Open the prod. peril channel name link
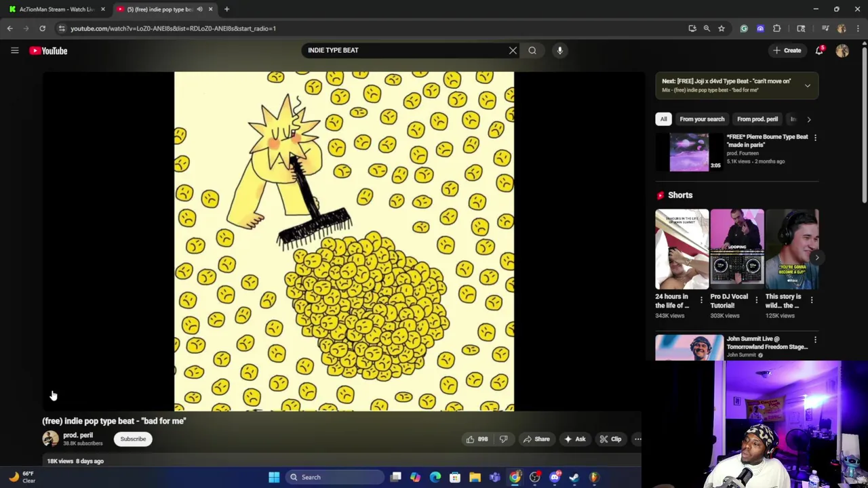 (x=78, y=436)
